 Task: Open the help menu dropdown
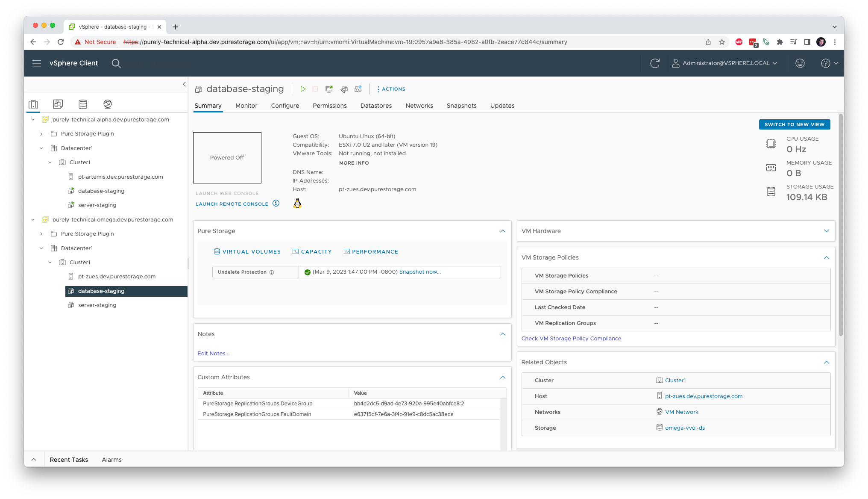click(830, 63)
